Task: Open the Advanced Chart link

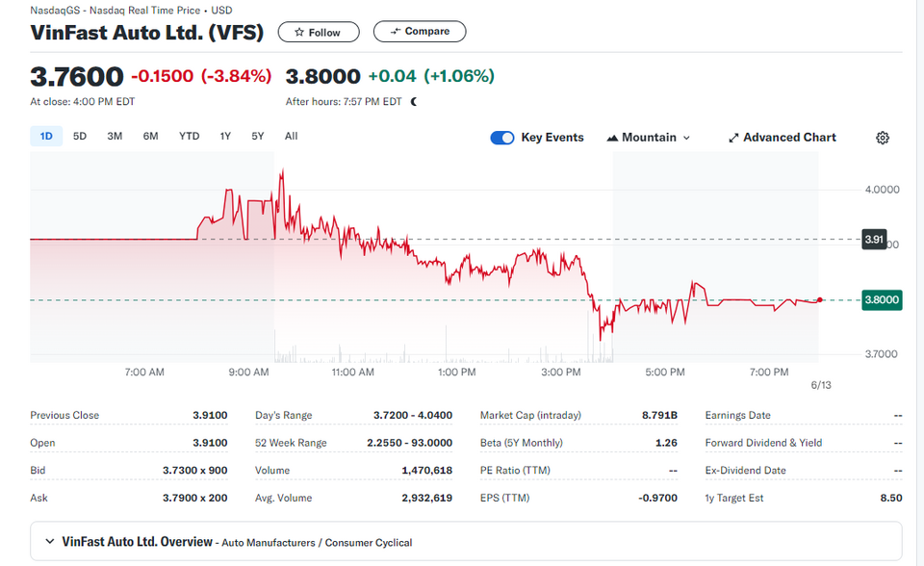Action: pyautogui.click(x=782, y=138)
